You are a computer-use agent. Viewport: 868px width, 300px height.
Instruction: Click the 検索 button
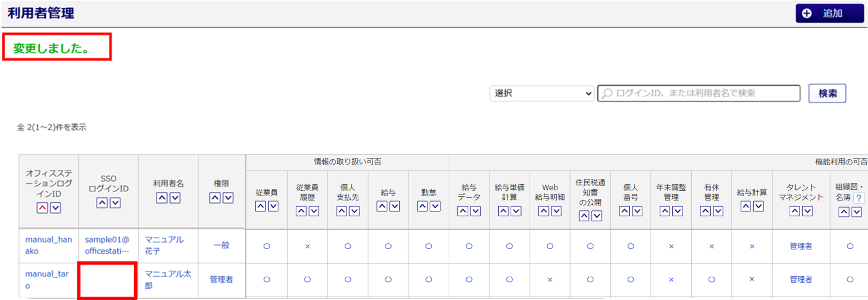(827, 93)
